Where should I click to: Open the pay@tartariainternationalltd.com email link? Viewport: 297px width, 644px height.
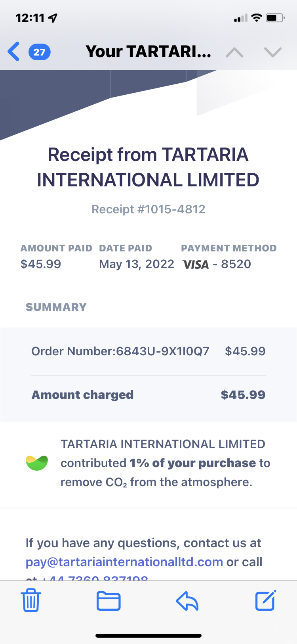124,562
